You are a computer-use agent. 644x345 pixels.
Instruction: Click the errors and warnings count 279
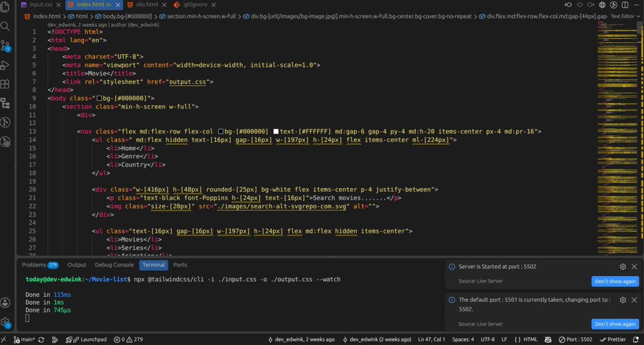point(128,340)
